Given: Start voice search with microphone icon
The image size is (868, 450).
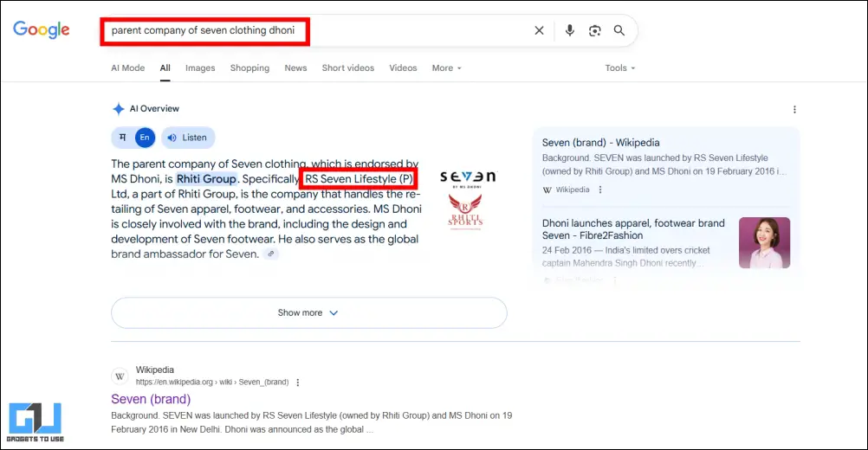Looking at the screenshot, I should tap(570, 30).
